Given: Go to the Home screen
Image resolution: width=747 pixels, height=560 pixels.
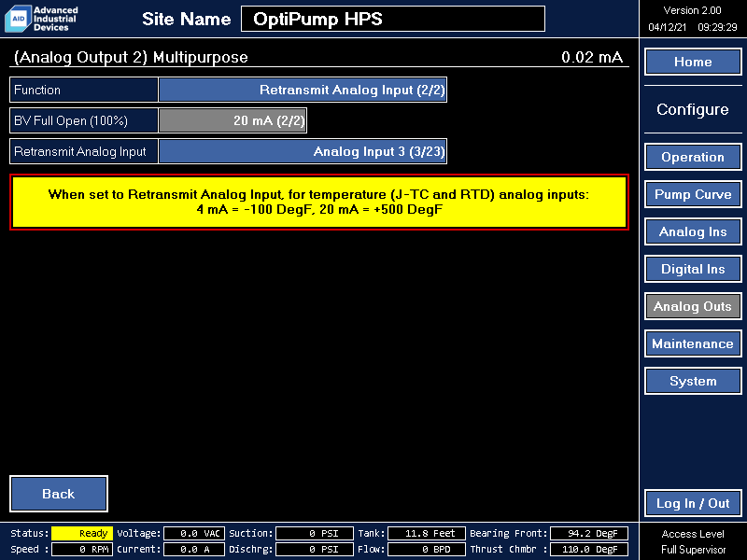Looking at the screenshot, I should click(x=693, y=62).
